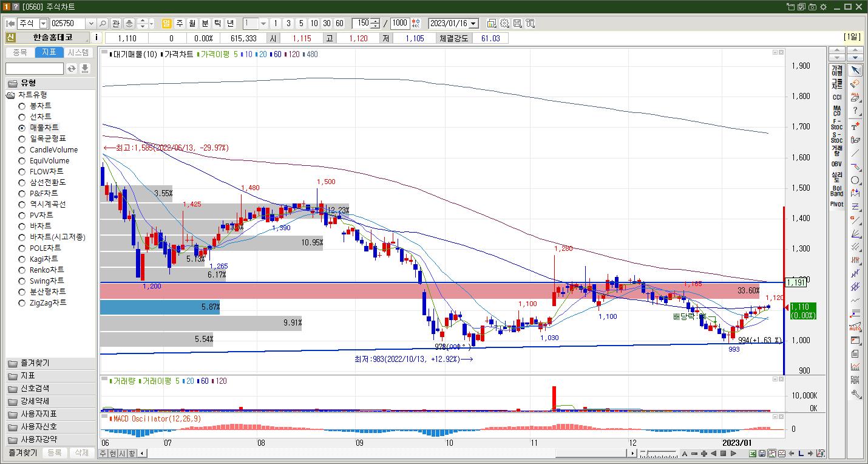The width and height of the screenshot is (868, 464).
Task: Click the OBV indicator shortcut
Action: tap(837, 164)
